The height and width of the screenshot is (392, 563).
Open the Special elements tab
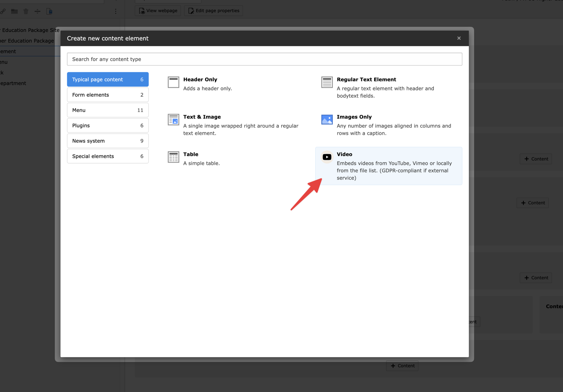pyautogui.click(x=108, y=156)
